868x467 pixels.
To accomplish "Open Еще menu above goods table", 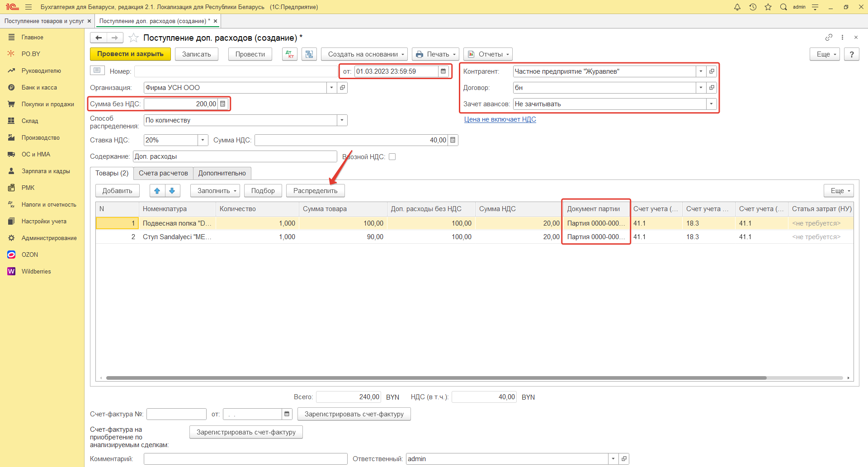I will pos(839,191).
